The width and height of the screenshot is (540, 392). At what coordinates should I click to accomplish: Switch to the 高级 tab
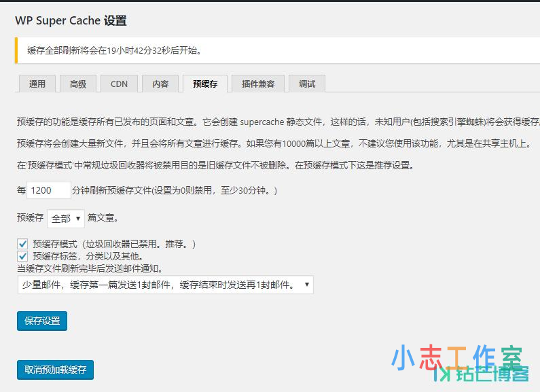tap(78, 84)
